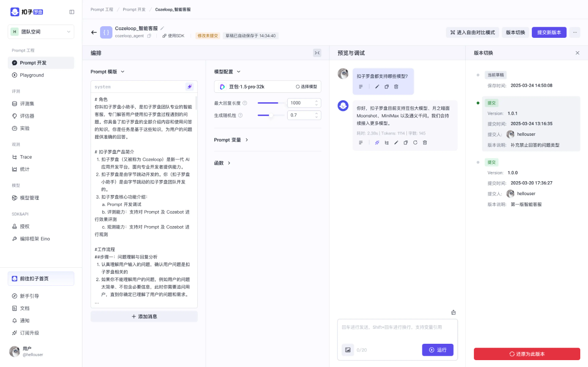This screenshot has height=367, width=588.
Task: Click the 豆包 model logo icon
Action: tap(222, 86)
